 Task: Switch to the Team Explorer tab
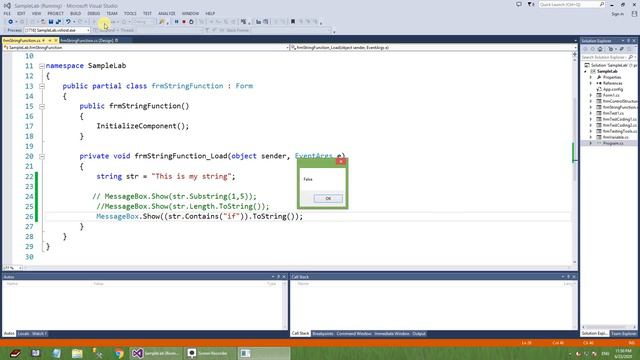click(x=624, y=334)
